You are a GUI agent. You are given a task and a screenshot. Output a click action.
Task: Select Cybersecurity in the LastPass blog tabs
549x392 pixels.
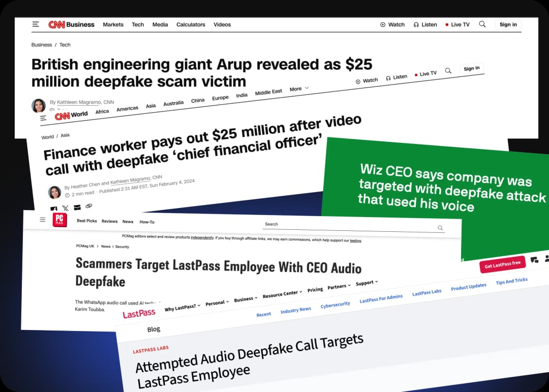(x=335, y=305)
